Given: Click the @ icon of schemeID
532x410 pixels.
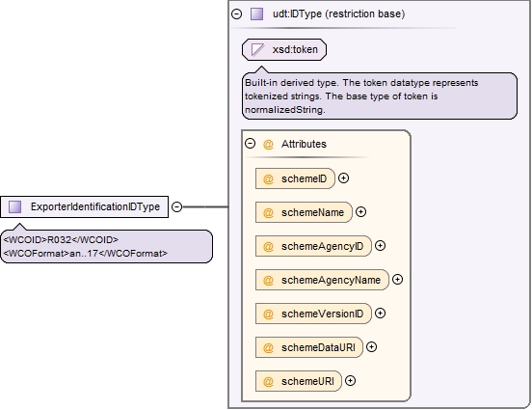Looking at the screenshot, I should click(x=268, y=178).
